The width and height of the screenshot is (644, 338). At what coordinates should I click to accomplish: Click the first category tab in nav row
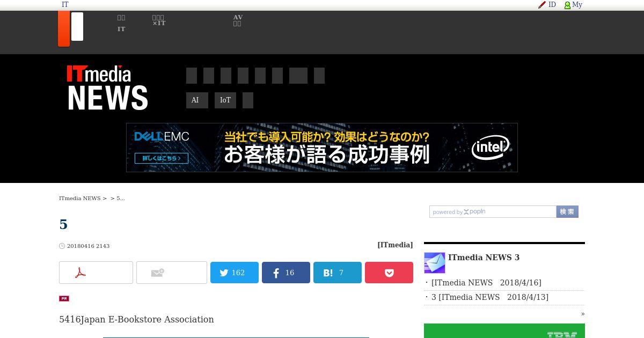(192, 76)
